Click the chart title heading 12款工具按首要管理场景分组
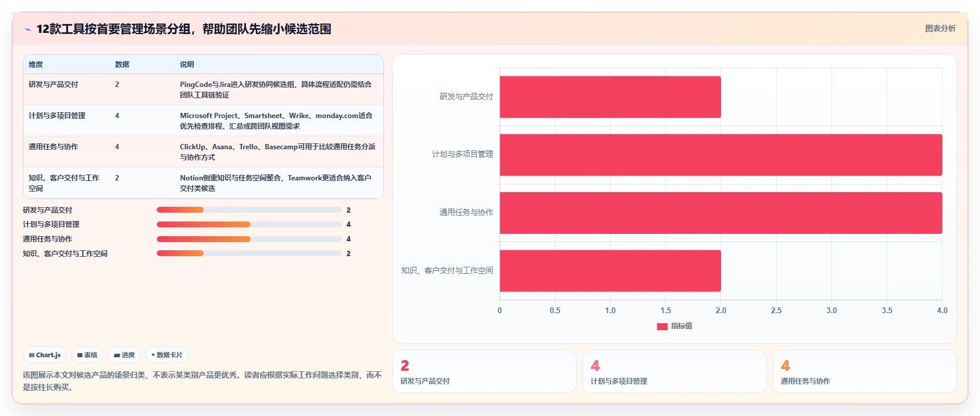Viewport: 980px width, 416px height. (184, 29)
